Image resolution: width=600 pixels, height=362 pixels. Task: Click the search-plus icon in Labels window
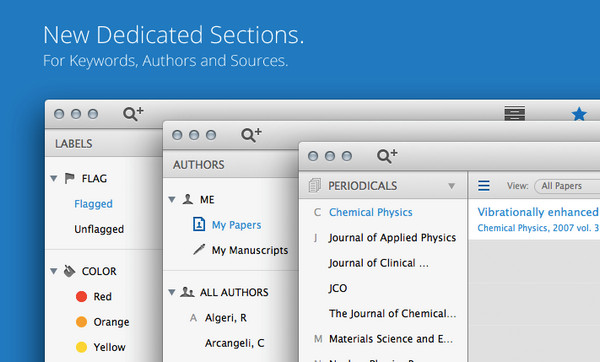pos(133,113)
